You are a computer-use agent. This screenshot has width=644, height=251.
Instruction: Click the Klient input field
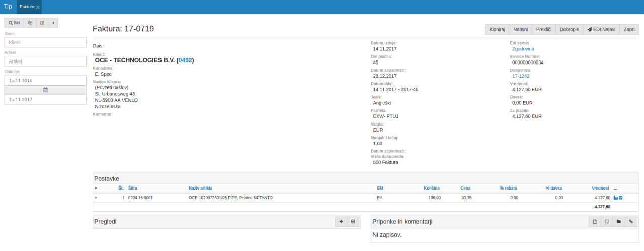pyautogui.click(x=45, y=42)
